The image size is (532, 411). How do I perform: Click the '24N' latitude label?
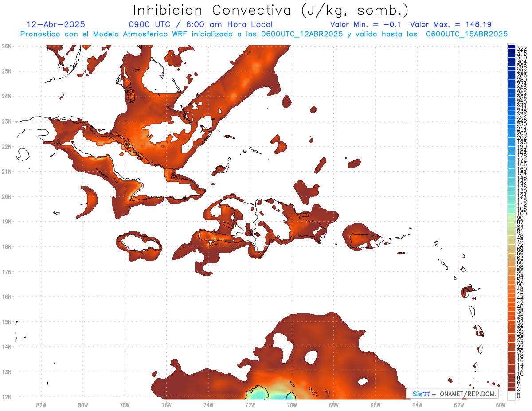[x=6, y=96]
